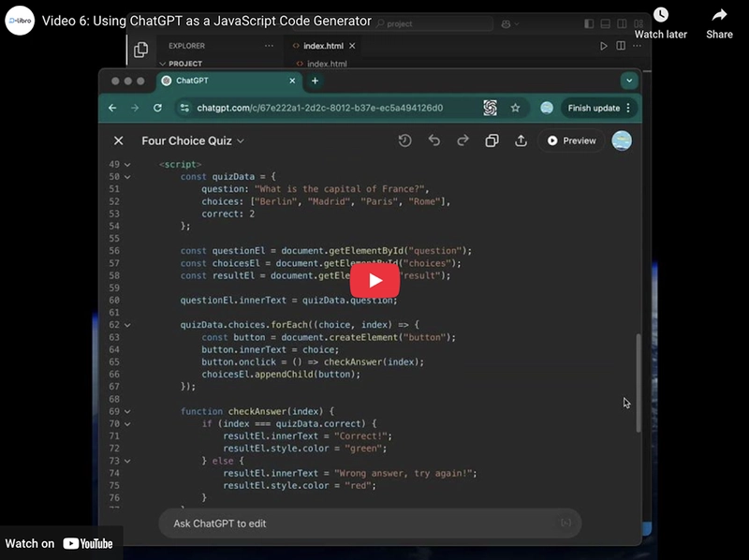
Task: Collapse the PROJECT folder in VS Code
Action: point(181,64)
